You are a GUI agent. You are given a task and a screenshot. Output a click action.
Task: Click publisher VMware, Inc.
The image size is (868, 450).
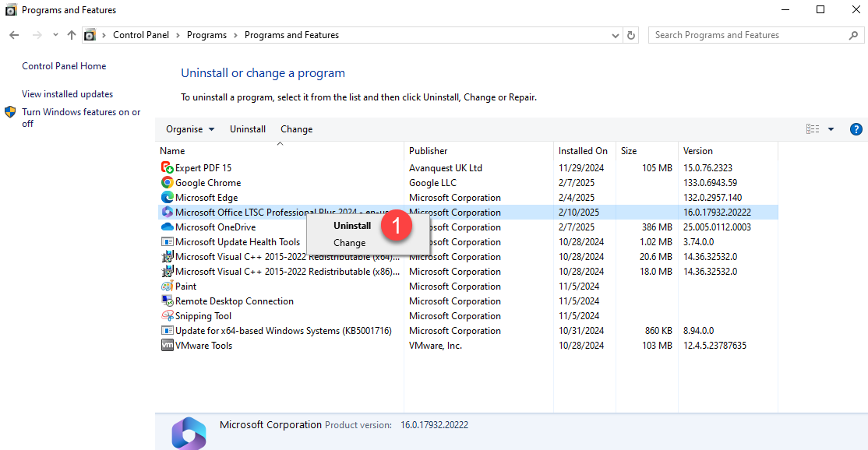click(x=435, y=346)
